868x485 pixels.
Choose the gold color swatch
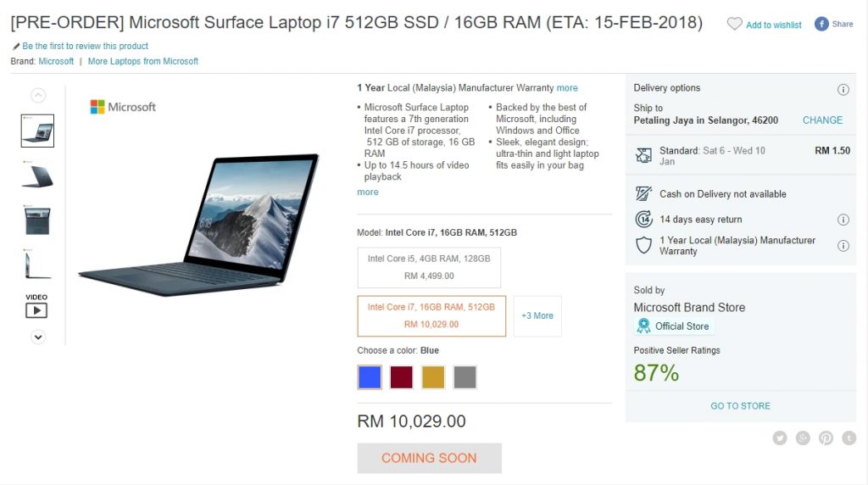pyautogui.click(x=433, y=377)
